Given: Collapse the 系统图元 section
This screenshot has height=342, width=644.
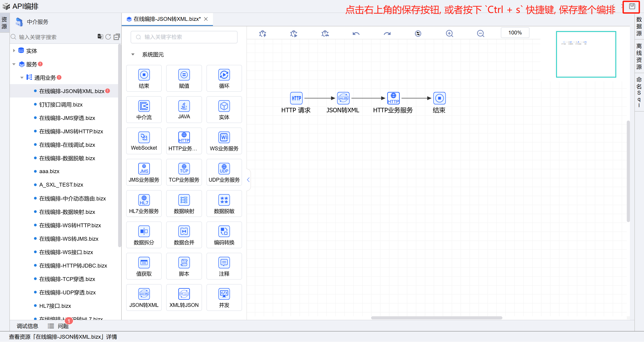Looking at the screenshot, I should click(x=133, y=55).
